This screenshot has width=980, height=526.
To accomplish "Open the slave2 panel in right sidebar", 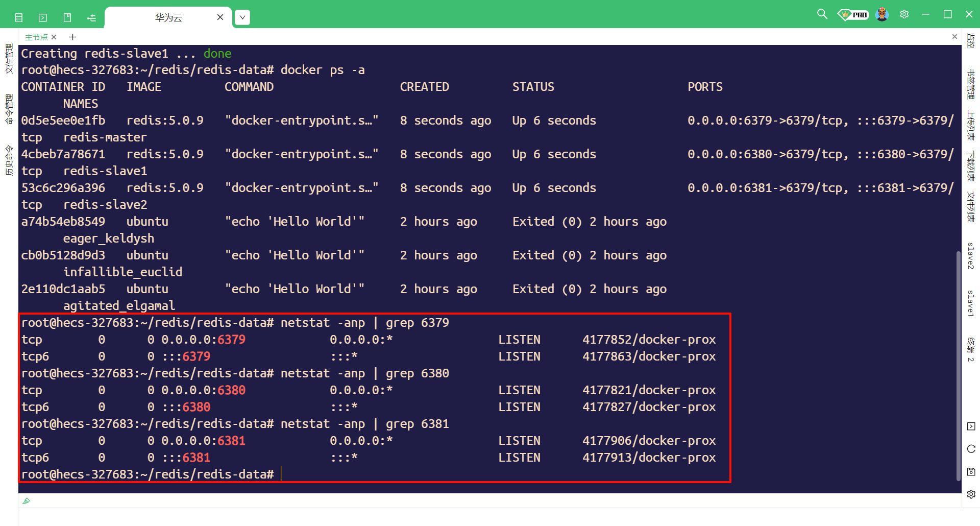I will [x=971, y=256].
